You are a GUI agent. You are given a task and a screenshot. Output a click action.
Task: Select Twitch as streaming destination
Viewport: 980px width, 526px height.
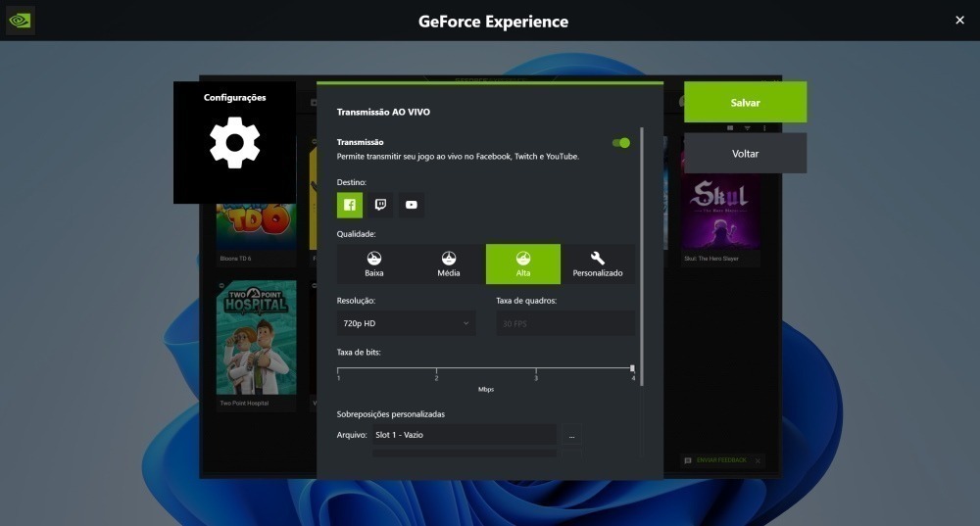[x=380, y=205]
